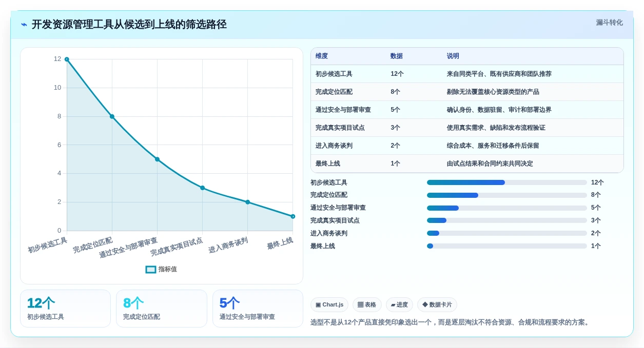Click chart data point at value 12
644x348 pixels.
point(67,59)
